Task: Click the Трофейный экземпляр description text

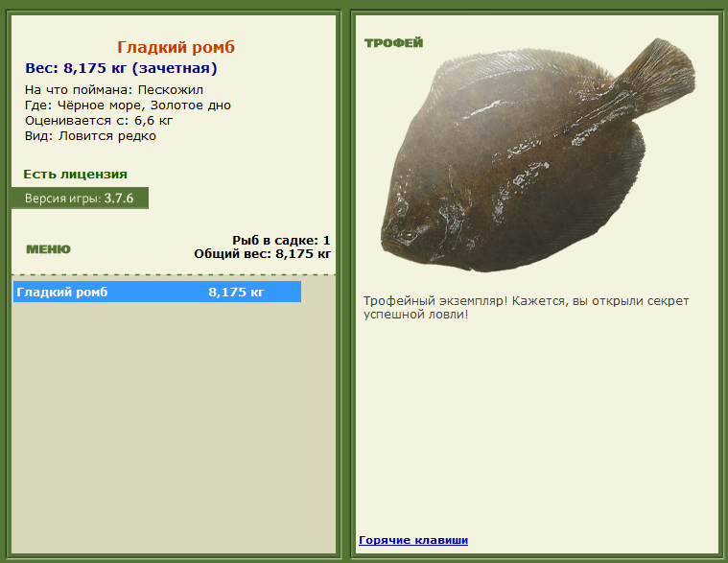Action: coord(526,307)
